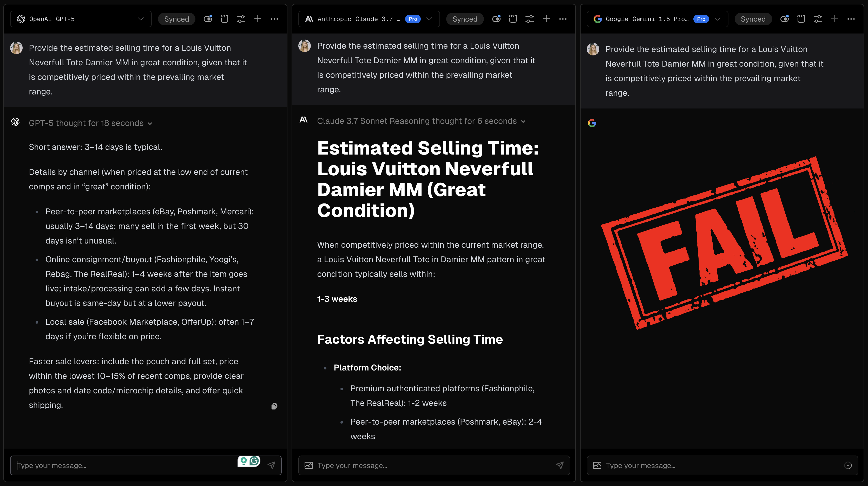Add a new panel via plus in Claude header
868x486 pixels.
[546, 19]
